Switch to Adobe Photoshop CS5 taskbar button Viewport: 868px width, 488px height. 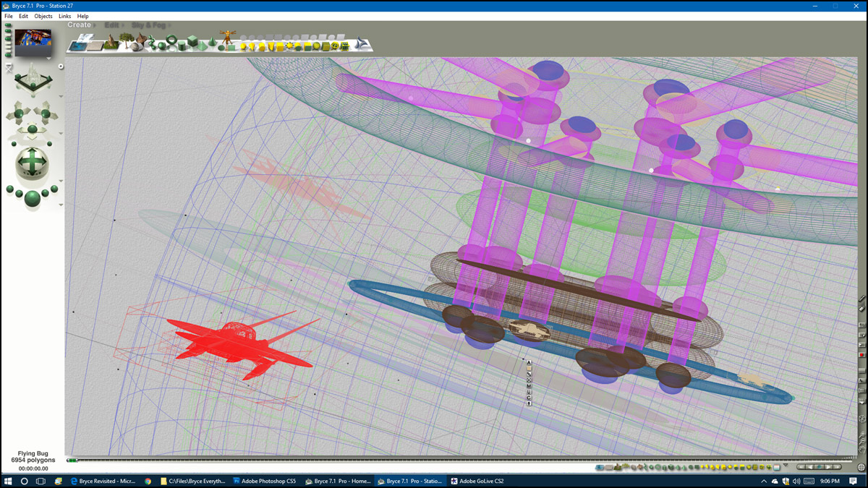click(265, 481)
